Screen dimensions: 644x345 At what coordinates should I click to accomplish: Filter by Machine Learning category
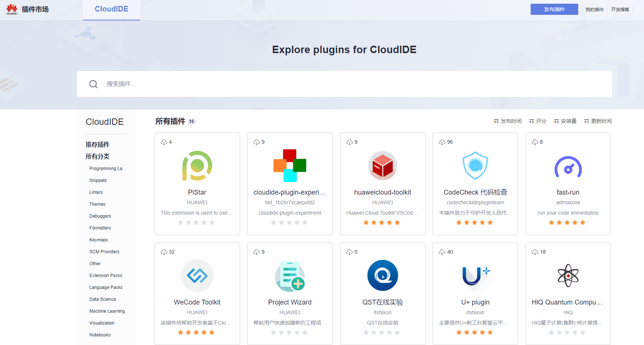pyautogui.click(x=107, y=311)
